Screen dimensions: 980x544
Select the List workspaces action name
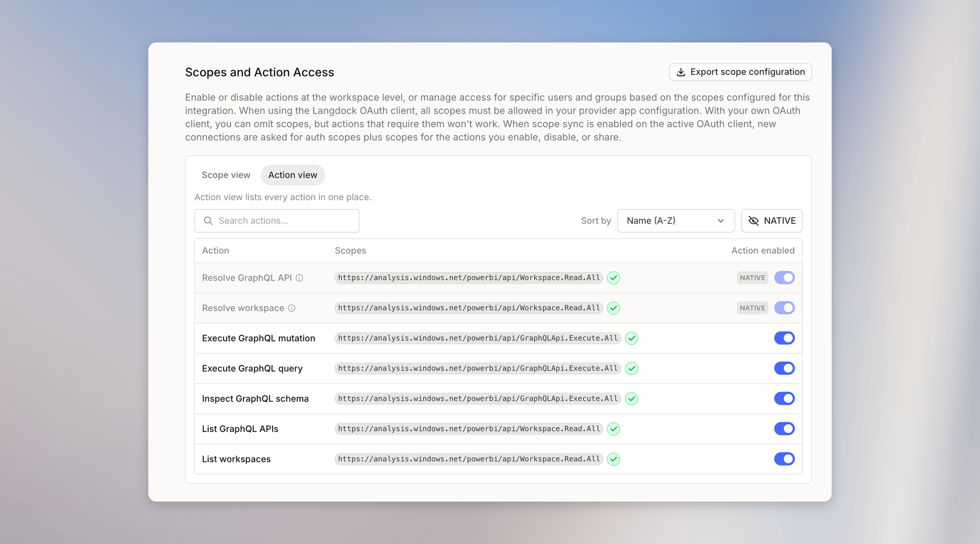click(x=236, y=459)
